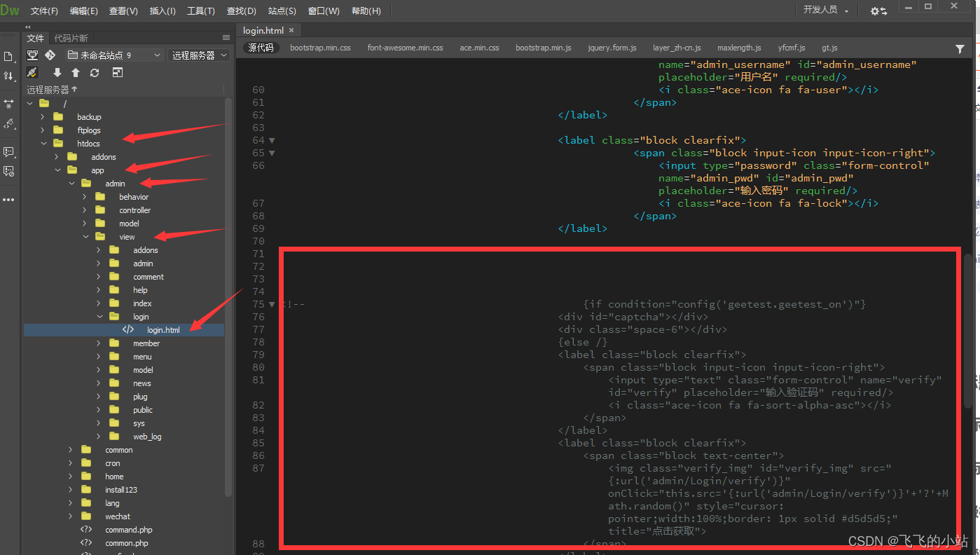The height and width of the screenshot is (555, 980).
Task: Open related file layer_zh-cn.js
Action: point(677,48)
